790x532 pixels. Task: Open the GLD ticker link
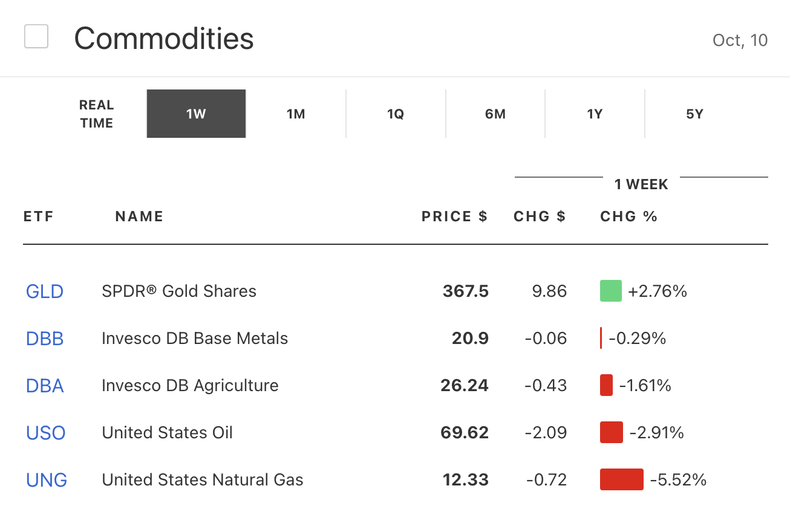pyautogui.click(x=45, y=291)
